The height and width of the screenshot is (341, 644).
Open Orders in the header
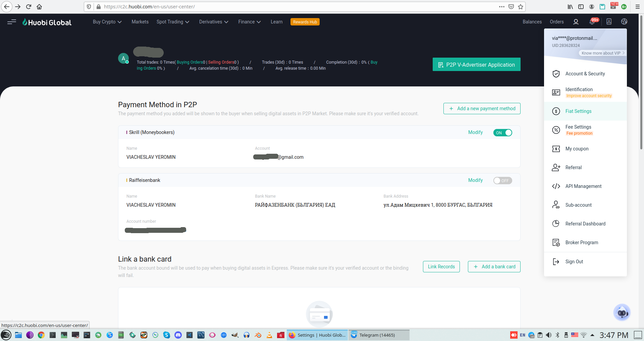pos(556,22)
